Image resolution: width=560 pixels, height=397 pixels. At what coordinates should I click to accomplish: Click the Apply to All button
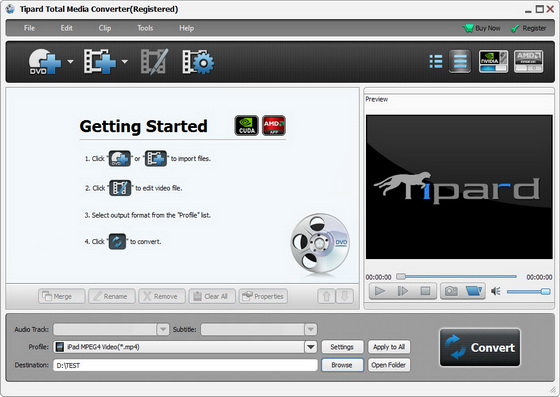(389, 347)
